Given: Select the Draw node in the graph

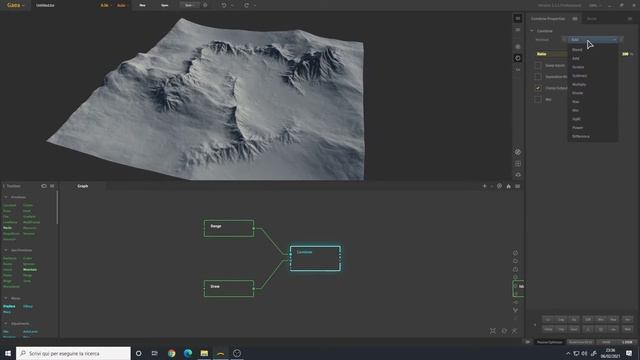Looking at the screenshot, I should click(x=229, y=288).
